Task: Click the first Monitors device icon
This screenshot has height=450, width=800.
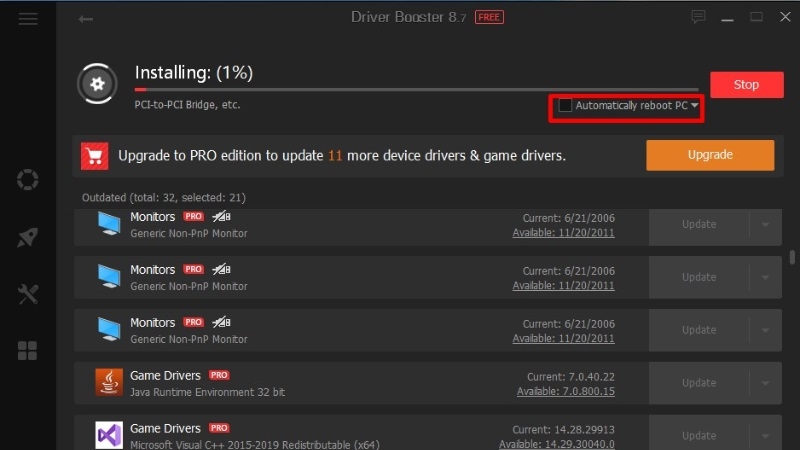Action: [109, 224]
